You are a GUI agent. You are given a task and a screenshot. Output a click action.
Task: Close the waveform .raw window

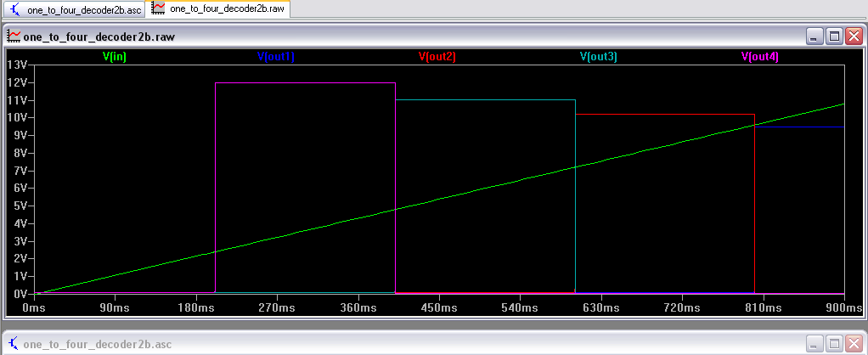coord(854,37)
